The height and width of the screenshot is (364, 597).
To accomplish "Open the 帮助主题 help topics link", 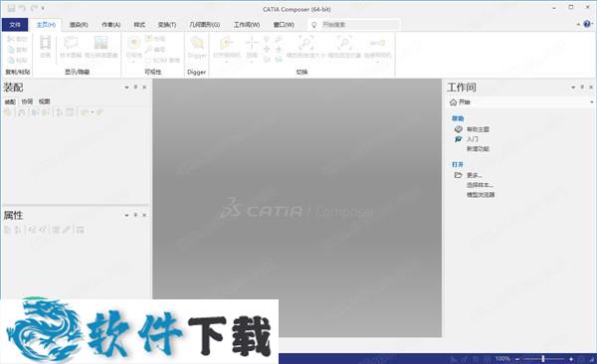I will [478, 129].
